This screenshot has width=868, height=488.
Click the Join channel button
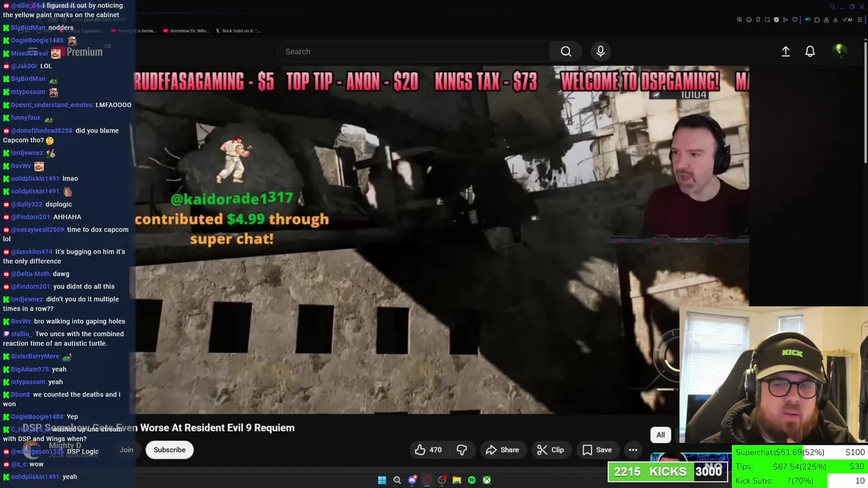(x=126, y=450)
